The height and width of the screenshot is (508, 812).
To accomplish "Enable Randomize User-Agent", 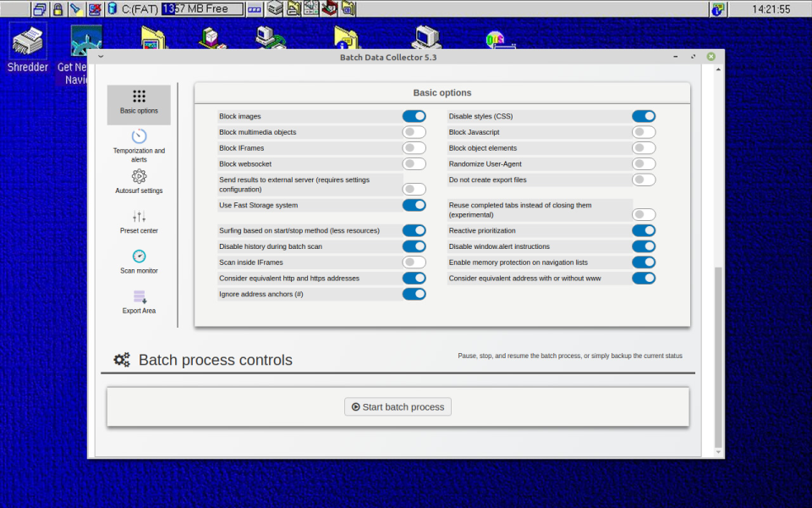I will (x=644, y=163).
